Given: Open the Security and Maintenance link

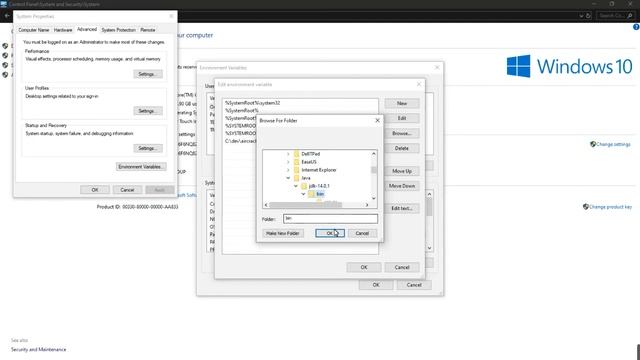Looking at the screenshot, I should click(x=38, y=349).
